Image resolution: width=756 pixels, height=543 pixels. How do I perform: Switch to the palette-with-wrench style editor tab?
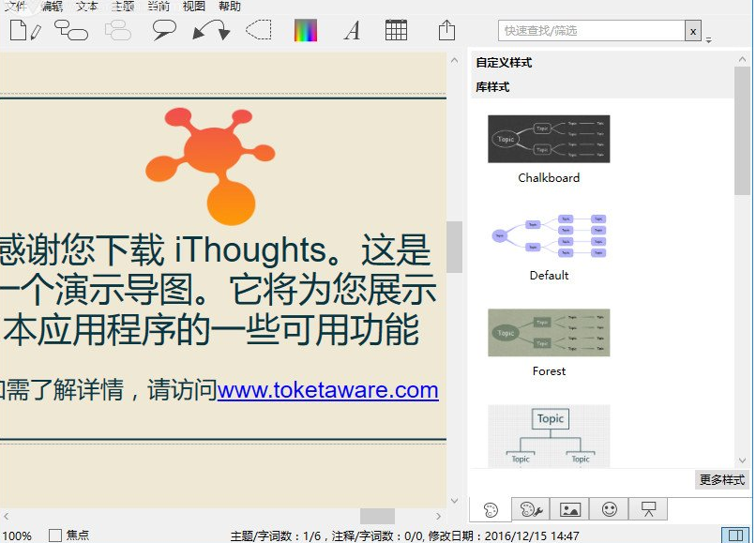click(531, 509)
